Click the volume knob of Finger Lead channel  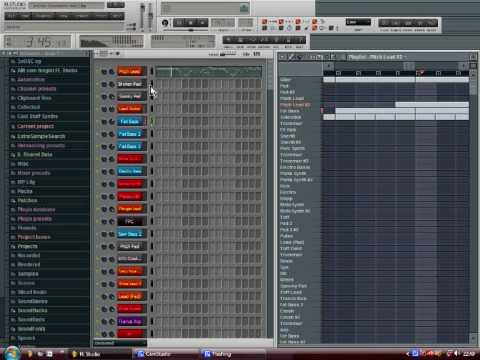(111, 209)
